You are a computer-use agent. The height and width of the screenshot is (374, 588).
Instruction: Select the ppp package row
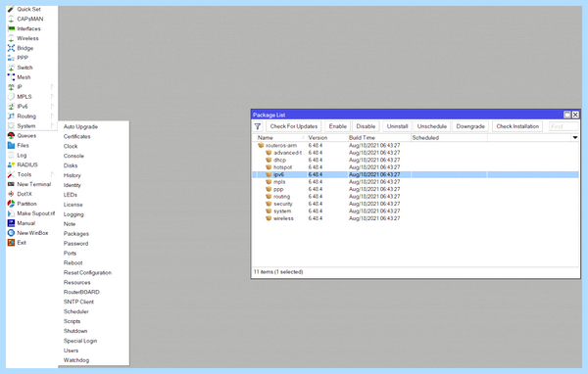(x=416, y=189)
